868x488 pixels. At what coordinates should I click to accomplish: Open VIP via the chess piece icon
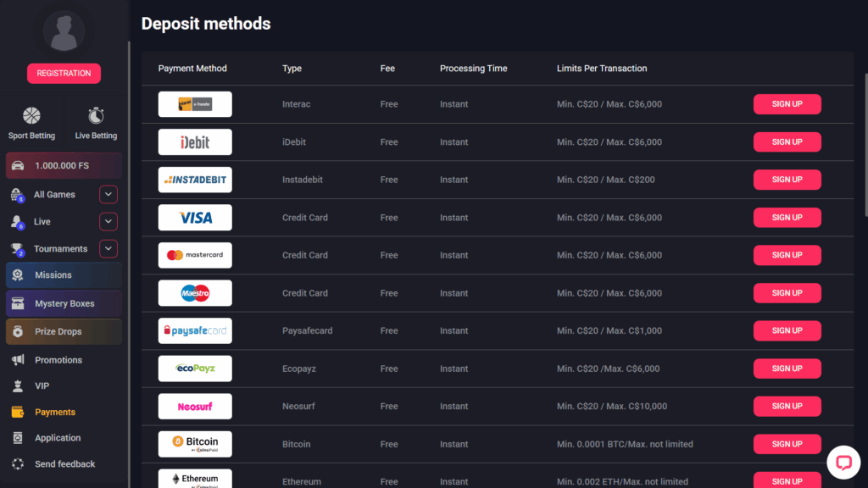(19, 385)
